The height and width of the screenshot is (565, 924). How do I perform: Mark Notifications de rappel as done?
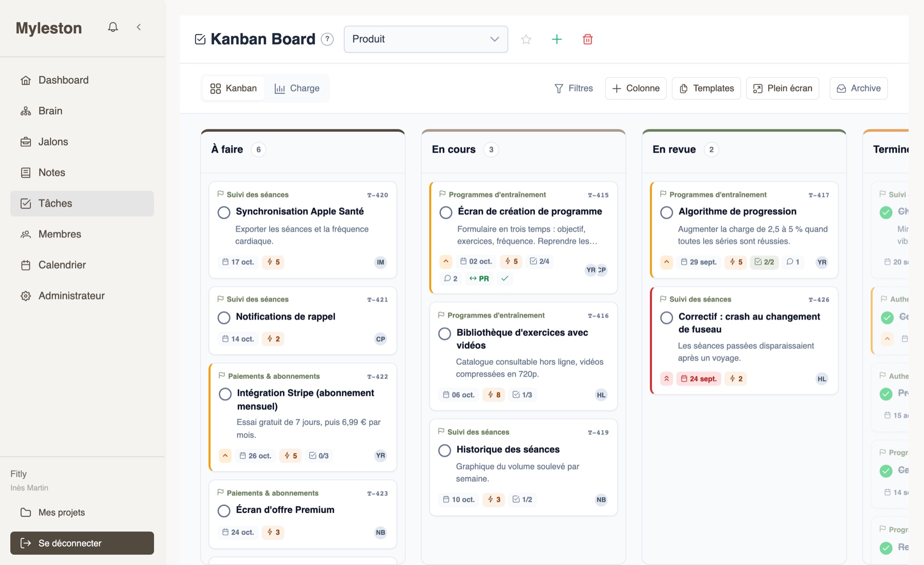224,318
